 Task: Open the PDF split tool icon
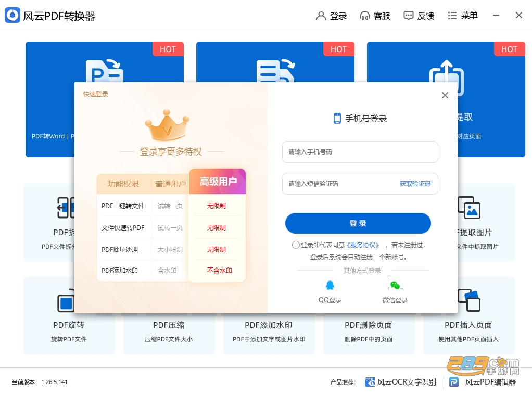[66, 207]
